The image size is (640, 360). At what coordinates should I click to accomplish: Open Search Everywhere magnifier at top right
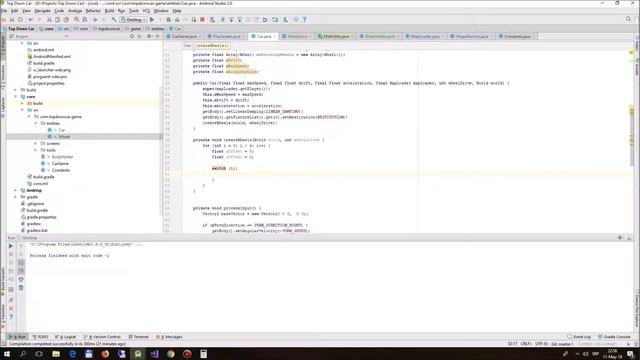(628, 19)
